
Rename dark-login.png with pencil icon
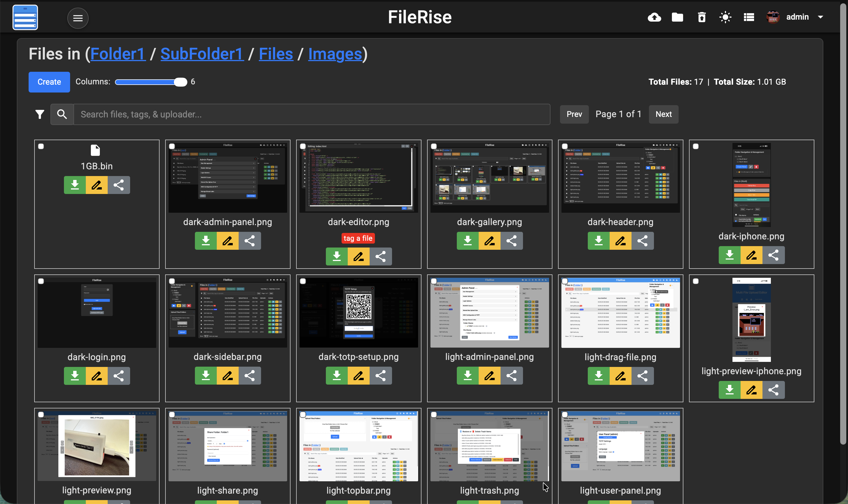96,376
